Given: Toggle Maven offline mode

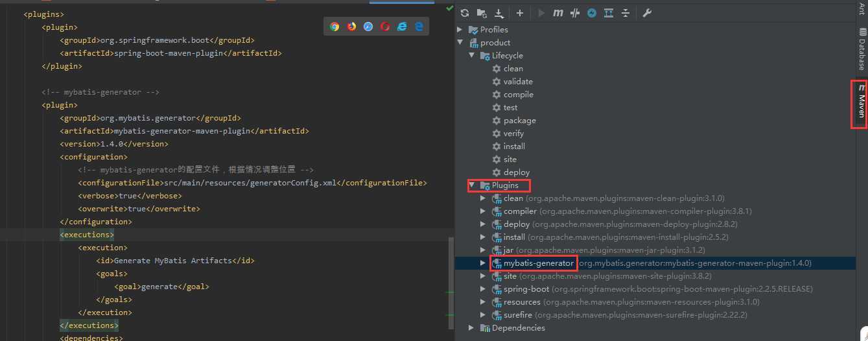Looking at the screenshot, I should [x=575, y=12].
